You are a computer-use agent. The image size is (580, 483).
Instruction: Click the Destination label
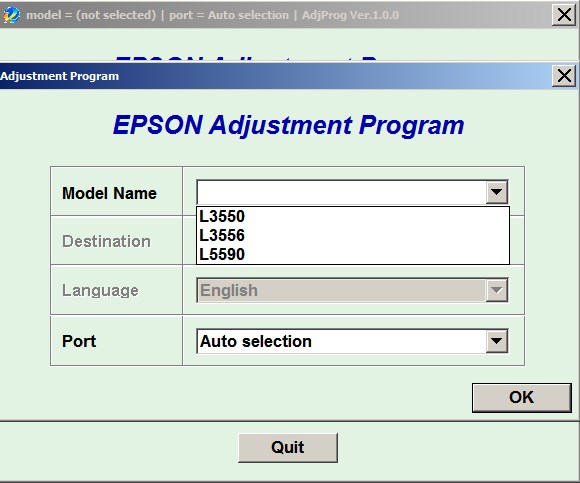click(x=107, y=242)
